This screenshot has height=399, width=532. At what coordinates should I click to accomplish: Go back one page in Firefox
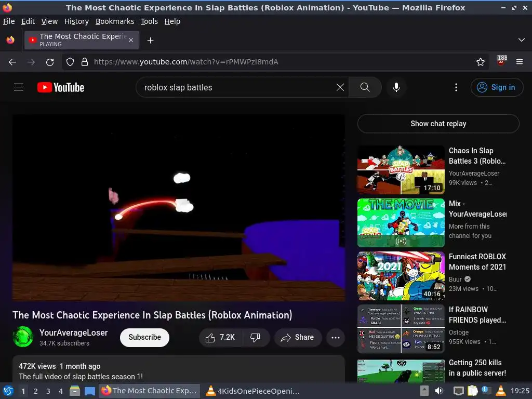(x=12, y=62)
